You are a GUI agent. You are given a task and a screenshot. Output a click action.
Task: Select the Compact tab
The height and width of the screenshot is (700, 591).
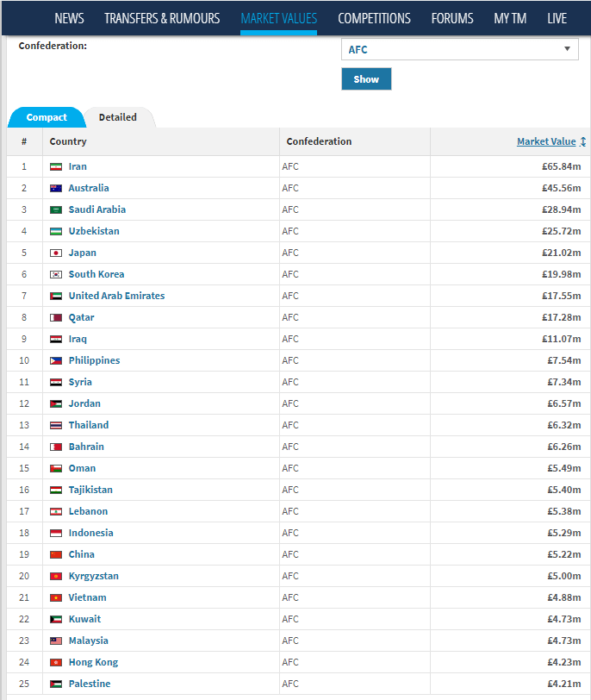(47, 117)
